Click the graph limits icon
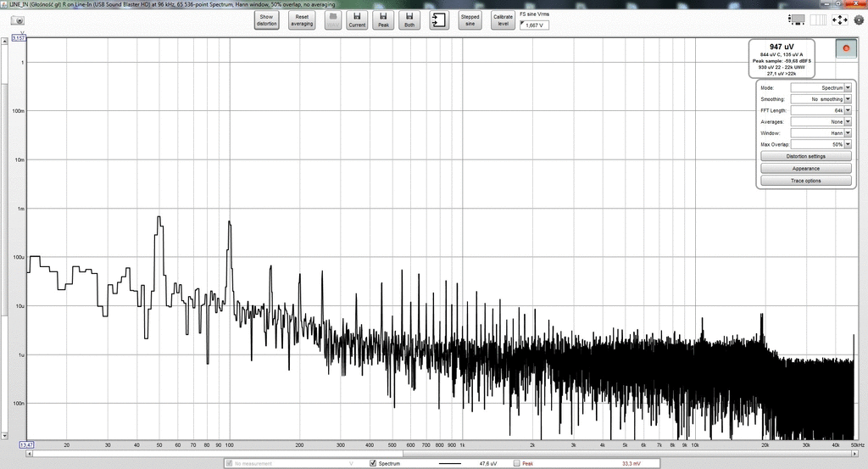 pos(797,20)
